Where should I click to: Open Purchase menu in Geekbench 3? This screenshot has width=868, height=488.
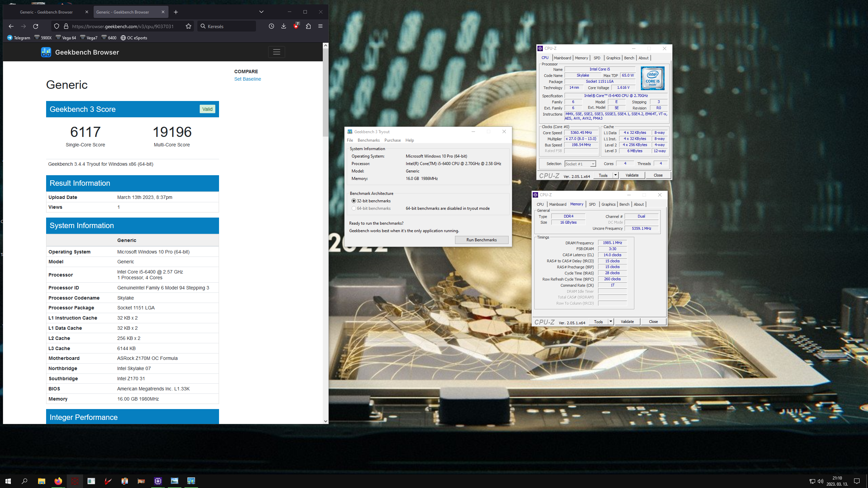393,140
